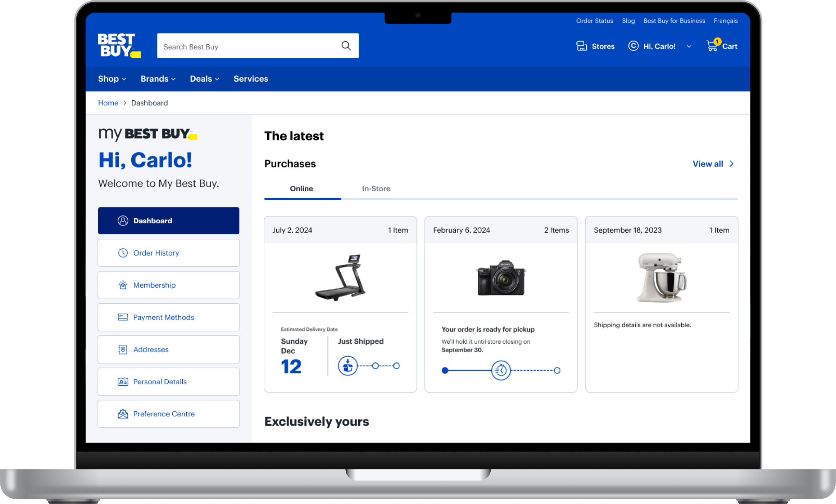Viewport: 836px width, 504px height.
Task: Open the Sony camera product thumbnail
Action: [x=501, y=278]
